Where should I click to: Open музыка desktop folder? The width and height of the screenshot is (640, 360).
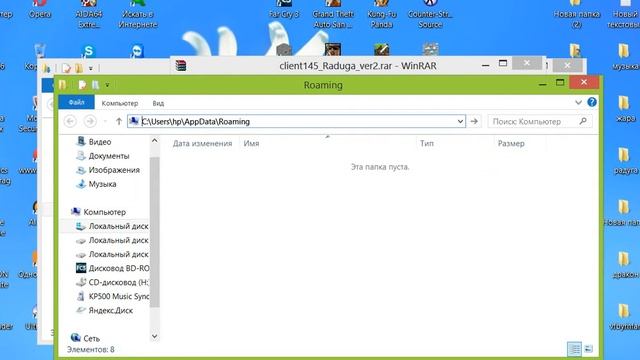pyautogui.click(x=624, y=57)
